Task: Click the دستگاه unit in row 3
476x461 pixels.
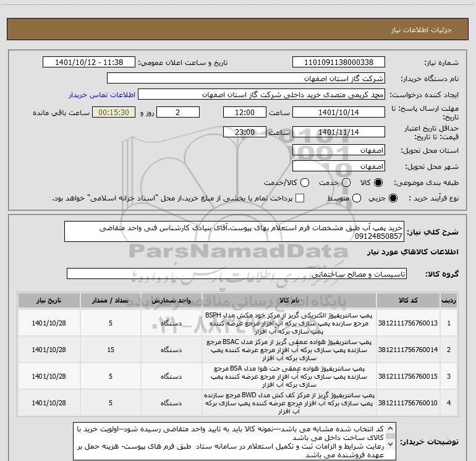Action: click(x=171, y=376)
